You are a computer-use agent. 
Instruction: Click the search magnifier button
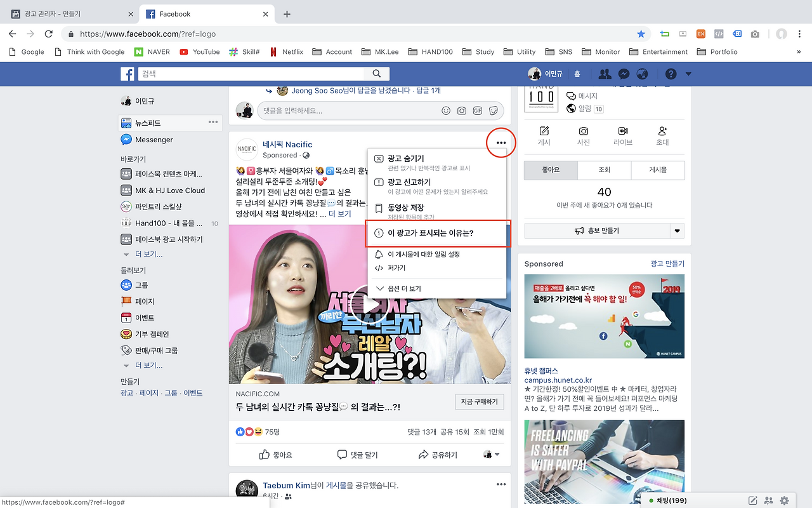coord(377,74)
